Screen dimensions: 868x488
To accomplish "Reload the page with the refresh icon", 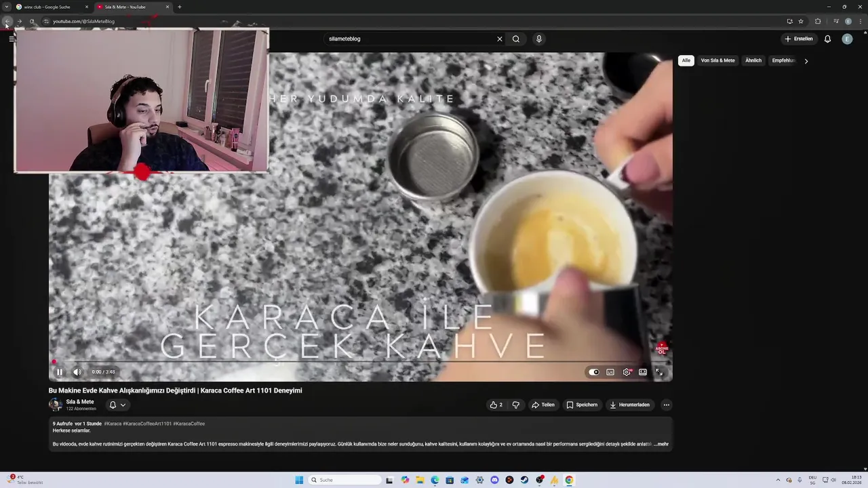I will (x=32, y=21).
